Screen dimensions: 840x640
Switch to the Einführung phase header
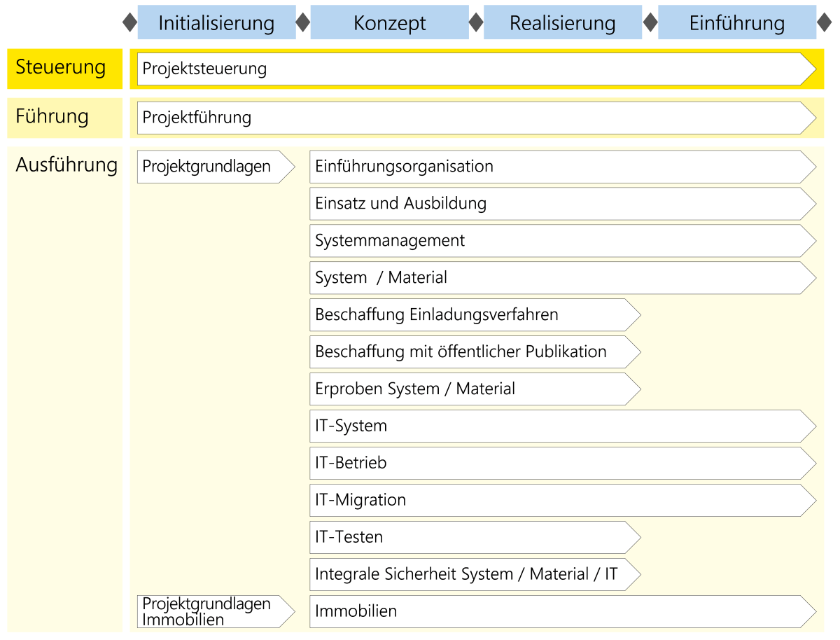pyautogui.click(x=736, y=22)
